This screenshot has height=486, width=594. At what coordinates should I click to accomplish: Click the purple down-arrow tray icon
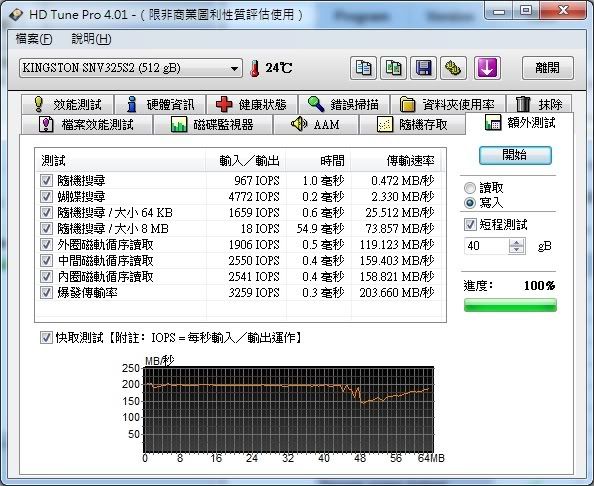tap(487, 68)
